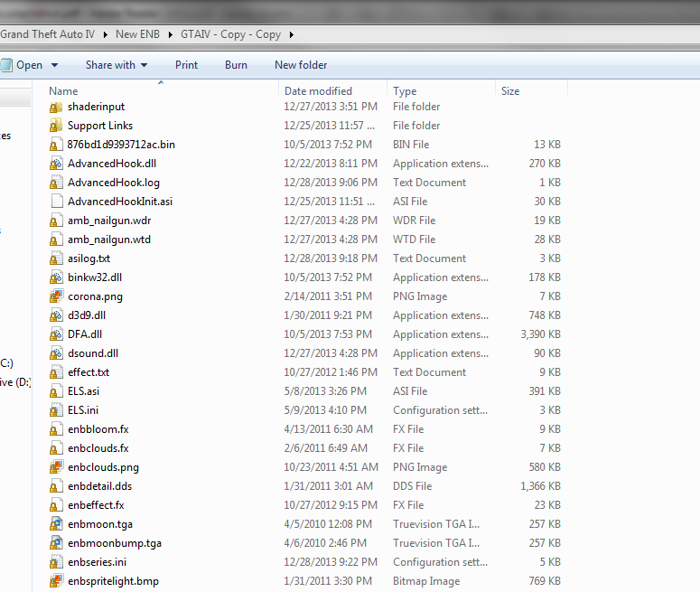Click the Bitmap Image type text

pyautogui.click(x=426, y=581)
